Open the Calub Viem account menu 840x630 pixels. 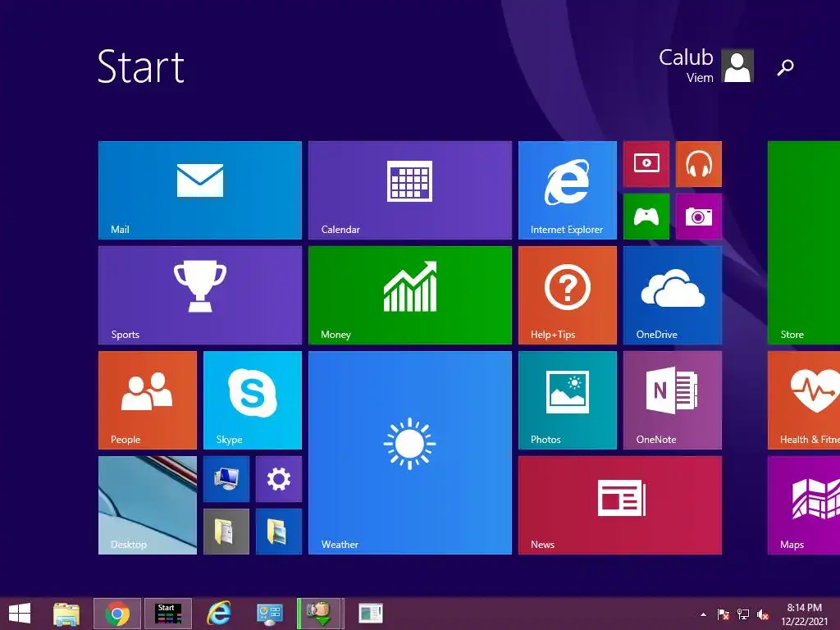pos(706,66)
